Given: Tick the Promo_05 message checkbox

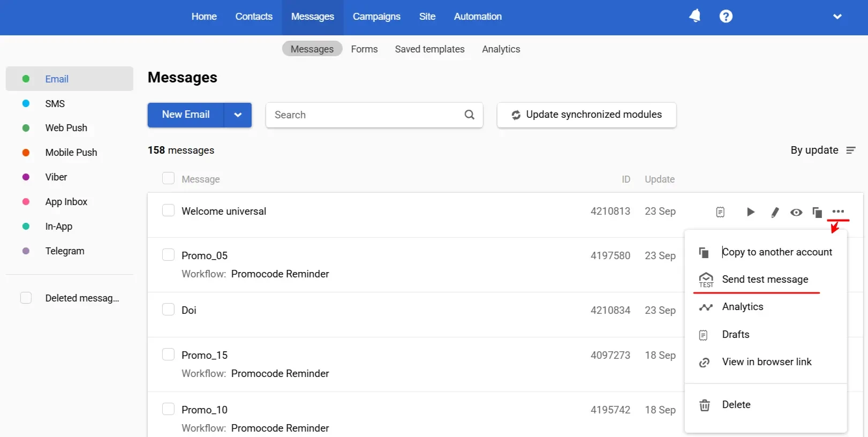Looking at the screenshot, I should coord(168,255).
